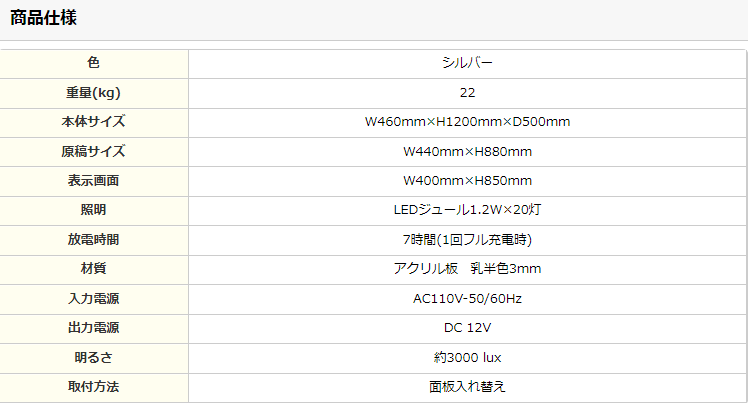Select the 表示画面 label cell
The width and height of the screenshot is (748, 403).
[94, 181]
